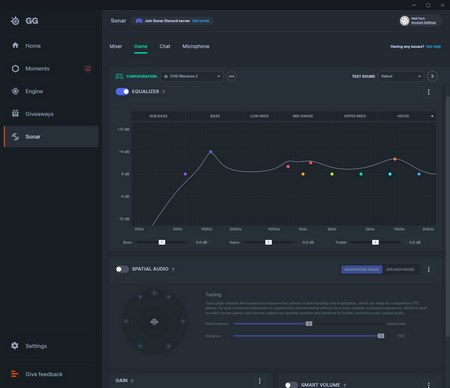Click the purple EQ point near 50Hz
The width and height of the screenshot is (450, 388).
[x=185, y=174]
